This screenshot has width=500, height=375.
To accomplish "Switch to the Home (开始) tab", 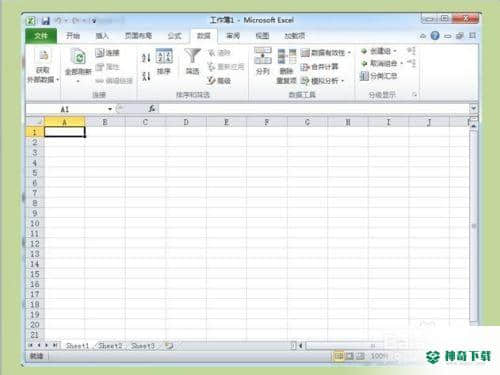I will [72, 36].
